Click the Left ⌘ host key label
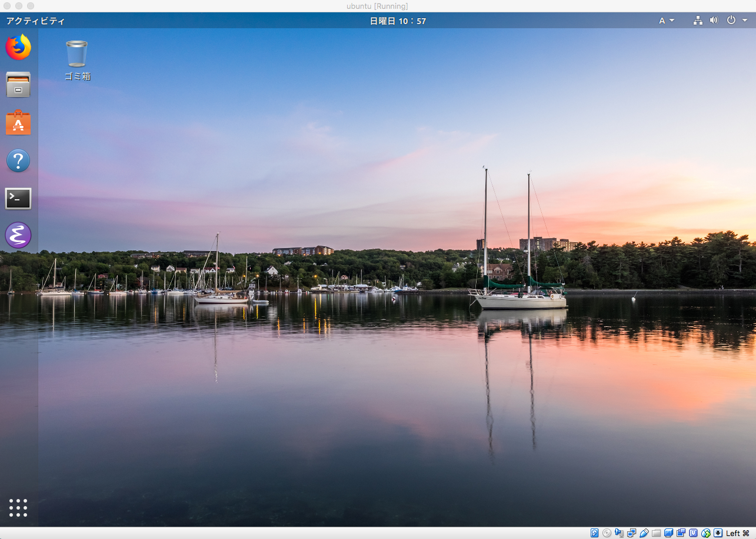 [x=737, y=533]
